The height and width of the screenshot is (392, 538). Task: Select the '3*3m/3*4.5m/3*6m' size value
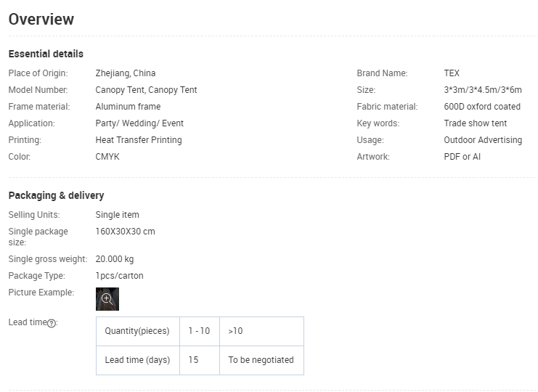coord(482,90)
